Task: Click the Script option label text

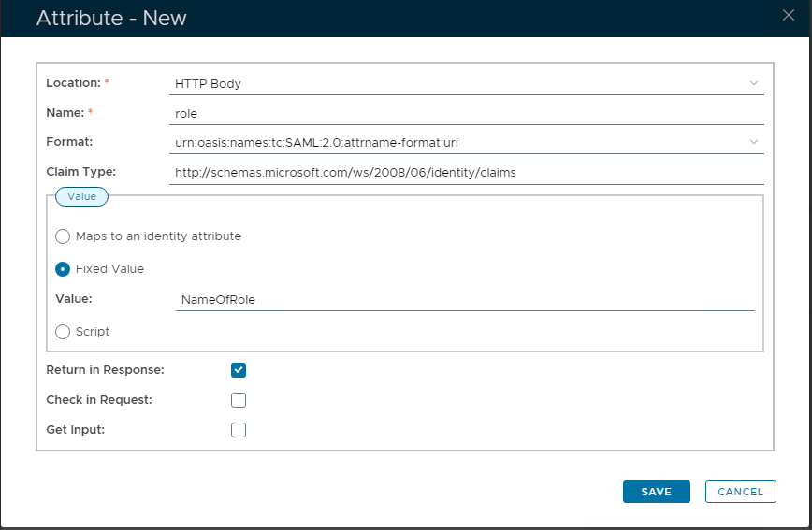Action: point(93,332)
